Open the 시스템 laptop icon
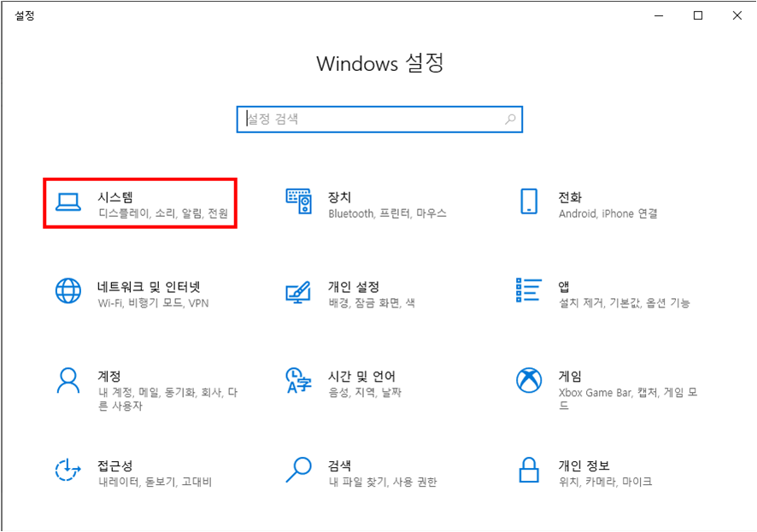The width and height of the screenshot is (757, 532). coord(68,202)
